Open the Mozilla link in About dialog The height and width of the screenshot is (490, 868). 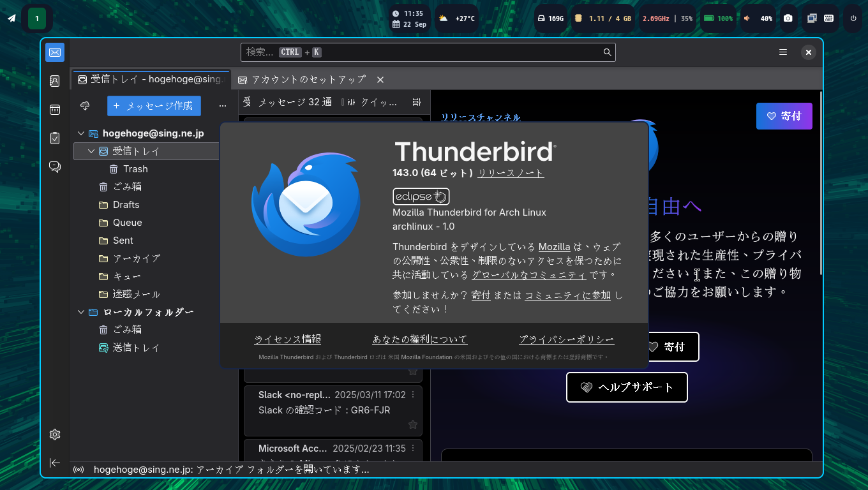click(x=555, y=247)
